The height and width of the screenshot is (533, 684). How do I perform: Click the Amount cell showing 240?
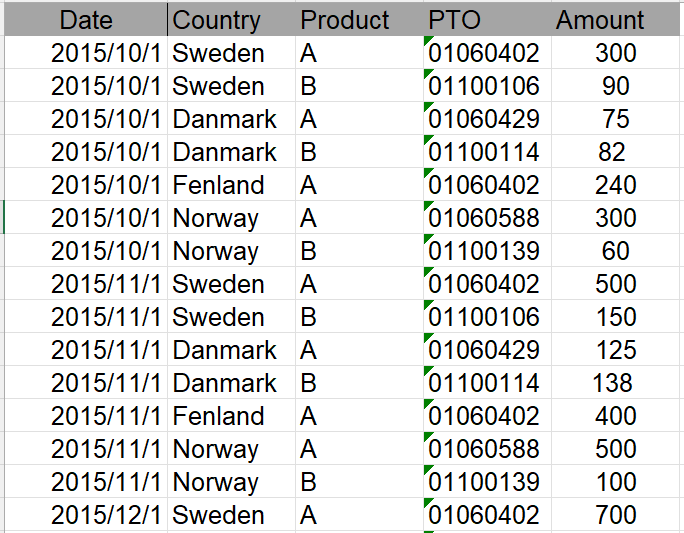pyautogui.click(x=616, y=184)
